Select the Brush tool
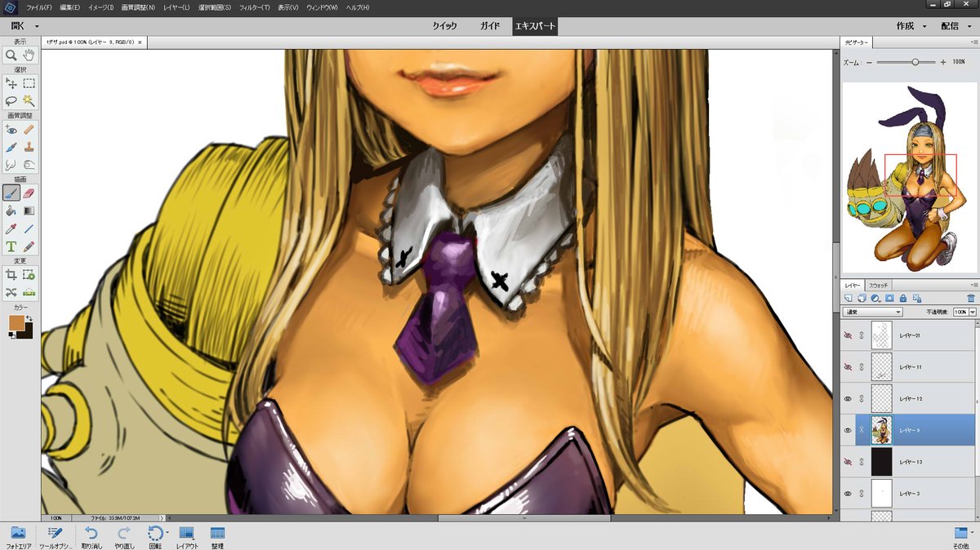This screenshot has height=550, width=980. (11, 193)
